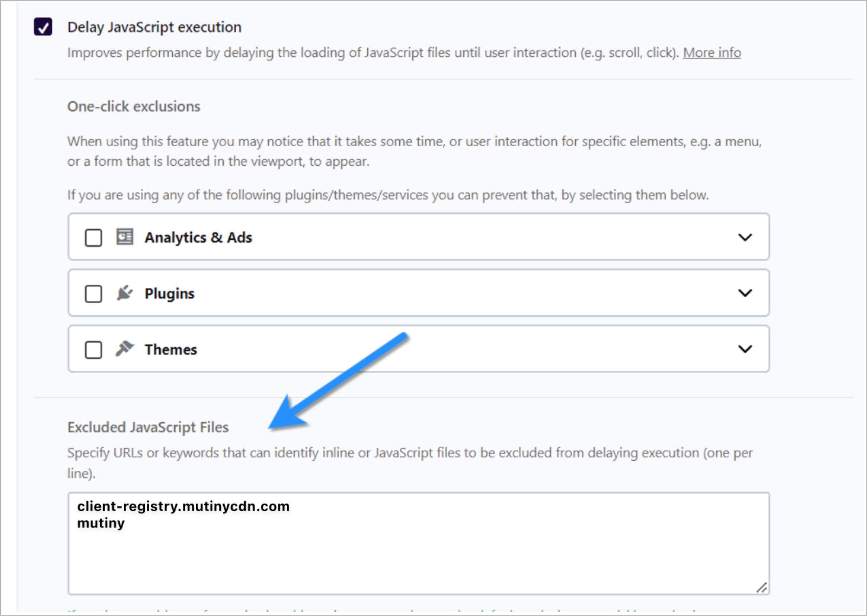Click the client-registry.mutinycdn.com line

(184, 506)
